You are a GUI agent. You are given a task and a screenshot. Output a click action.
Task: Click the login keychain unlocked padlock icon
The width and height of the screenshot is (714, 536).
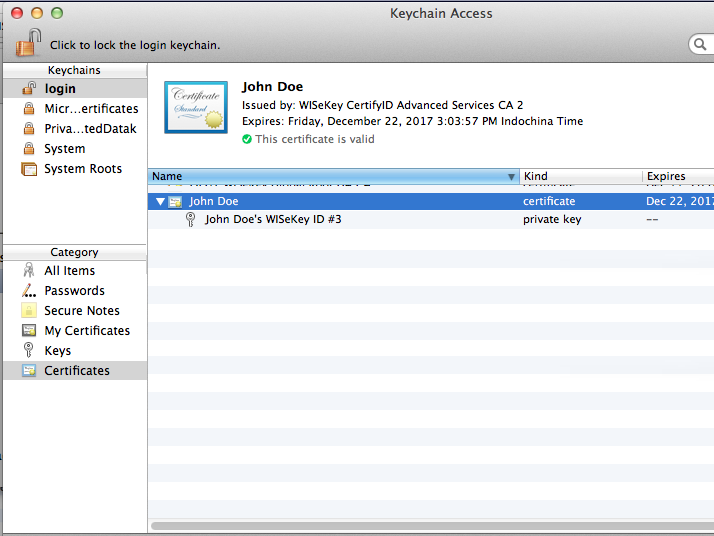click(x=29, y=88)
